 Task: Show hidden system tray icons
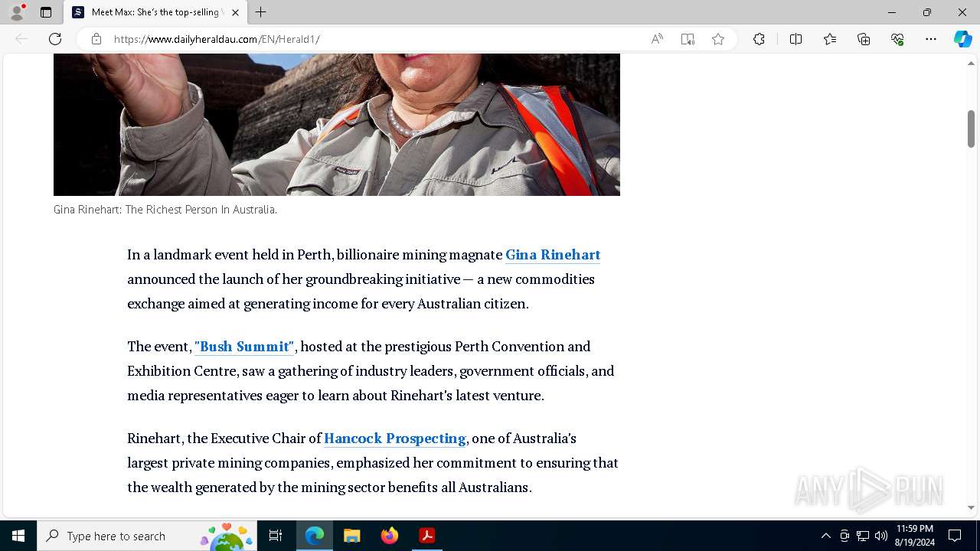coord(825,536)
